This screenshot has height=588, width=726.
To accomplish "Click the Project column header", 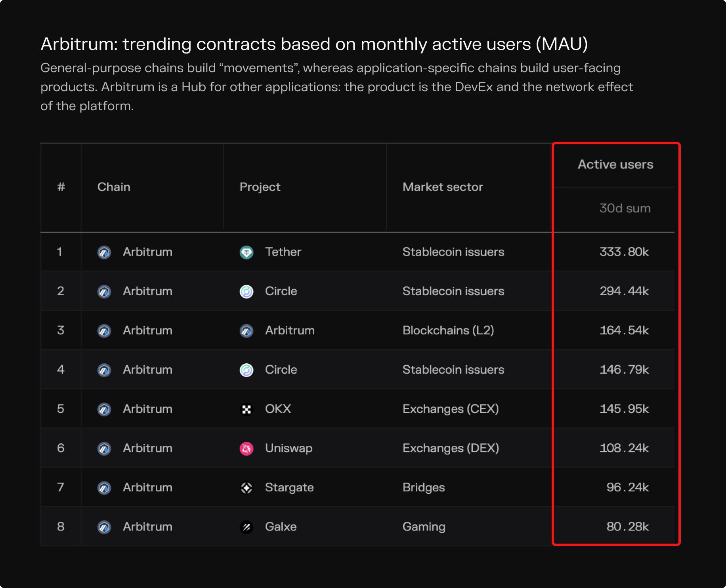I will pos(260,187).
